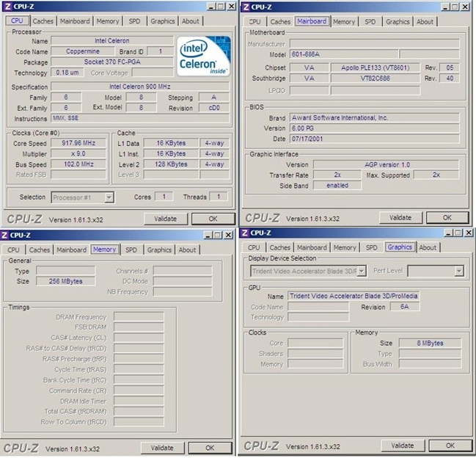The image size is (476, 458).
Task: Click OK in the Memory window
Action: tap(210, 448)
